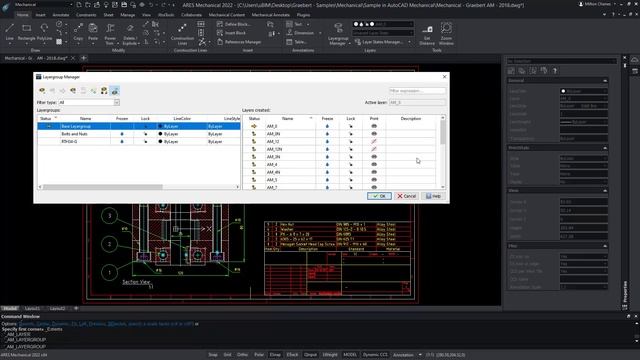The width and height of the screenshot is (640, 360).
Task: Click the Table command in Annotations group
Action: [297, 42]
